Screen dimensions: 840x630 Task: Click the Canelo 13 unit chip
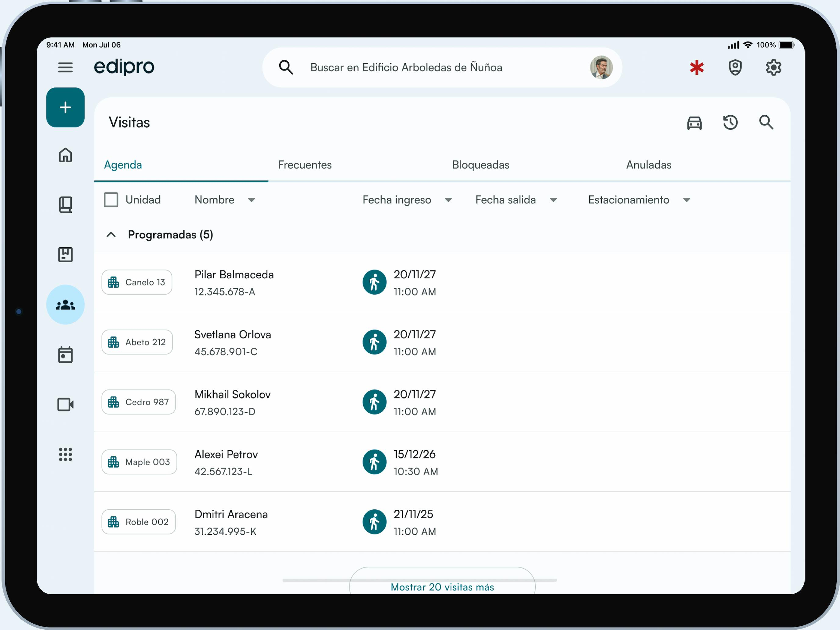(137, 282)
